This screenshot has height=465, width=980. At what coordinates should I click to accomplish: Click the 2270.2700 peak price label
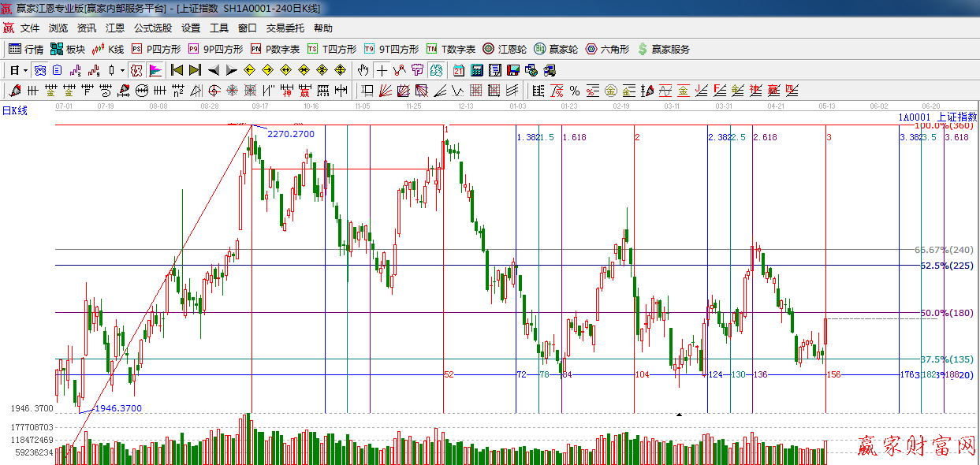(290, 134)
